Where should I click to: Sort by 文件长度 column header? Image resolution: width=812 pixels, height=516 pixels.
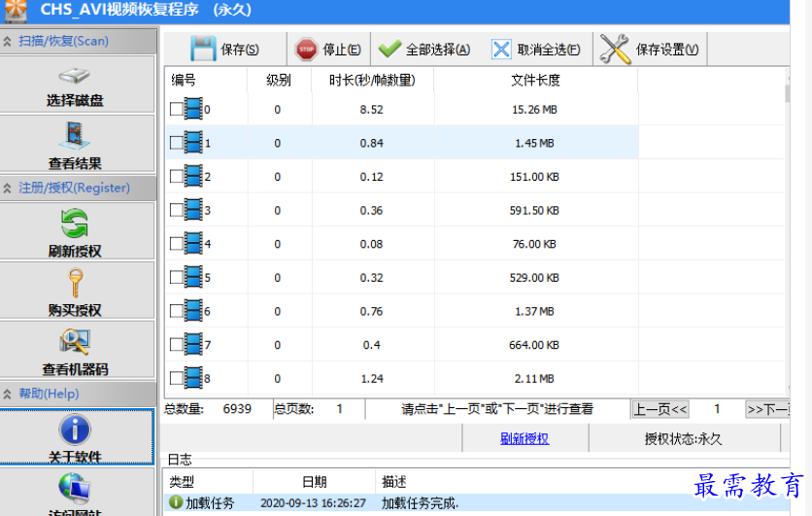coord(535,81)
